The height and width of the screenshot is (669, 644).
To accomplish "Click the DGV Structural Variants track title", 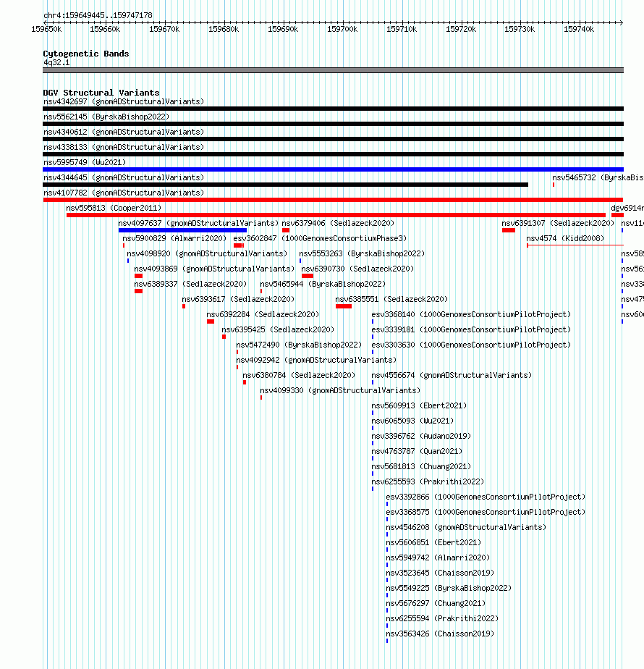I will pos(101,93).
